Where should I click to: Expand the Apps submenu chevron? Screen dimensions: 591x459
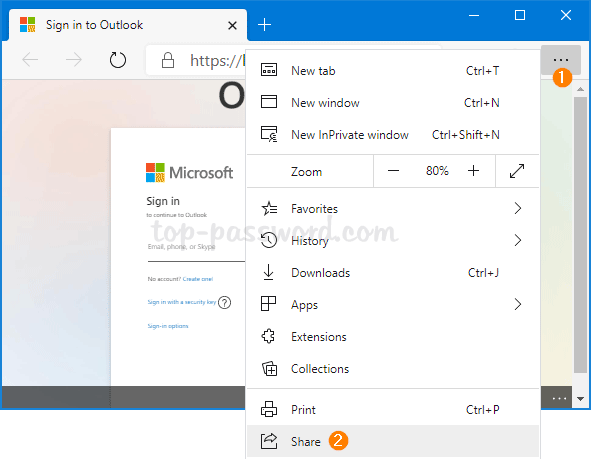(x=518, y=304)
